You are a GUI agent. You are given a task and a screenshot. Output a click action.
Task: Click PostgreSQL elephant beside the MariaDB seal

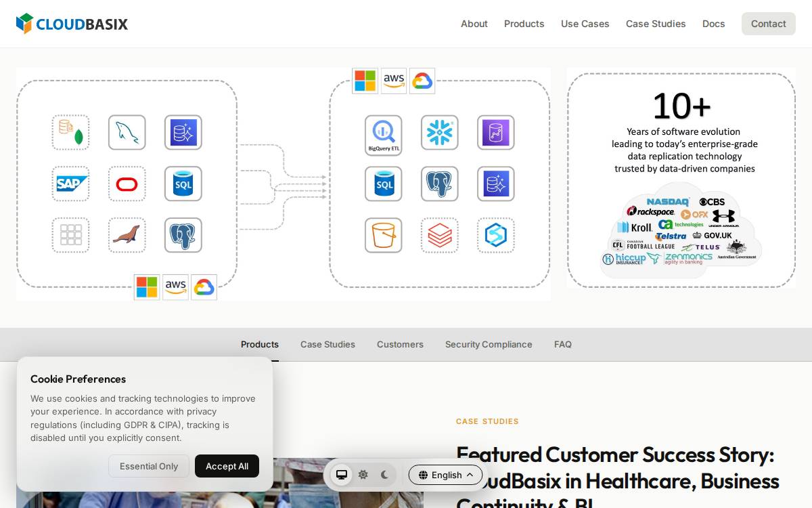(x=183, y=235)
